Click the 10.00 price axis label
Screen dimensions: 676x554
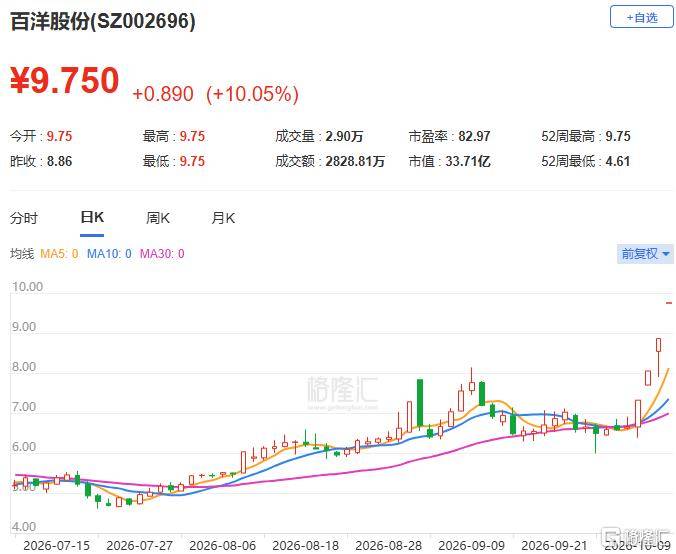click(27, 287)
